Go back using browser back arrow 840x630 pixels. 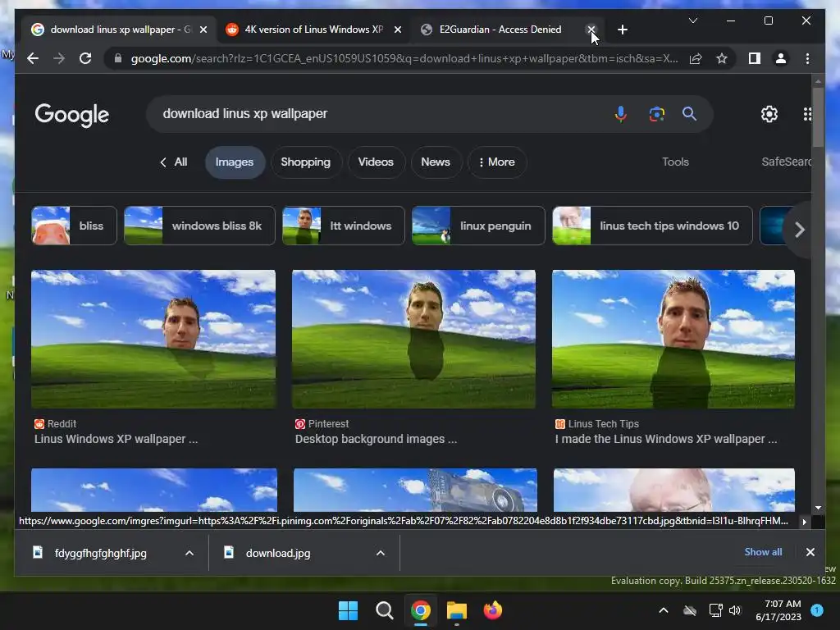(33, 58)
